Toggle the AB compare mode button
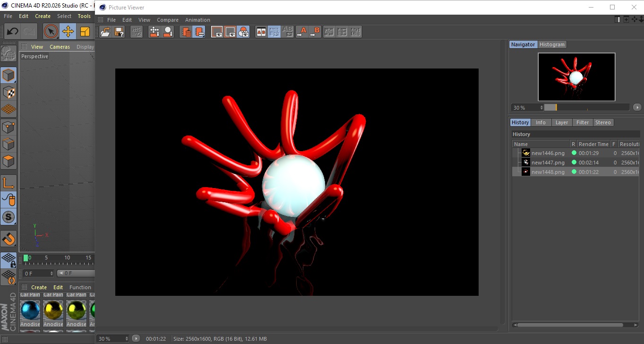 [261, 32]
